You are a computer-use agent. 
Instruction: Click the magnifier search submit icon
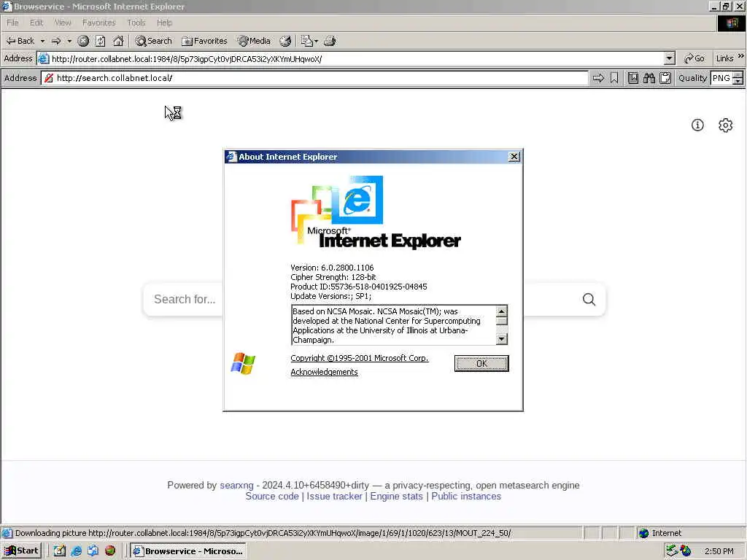click(589, 300)
